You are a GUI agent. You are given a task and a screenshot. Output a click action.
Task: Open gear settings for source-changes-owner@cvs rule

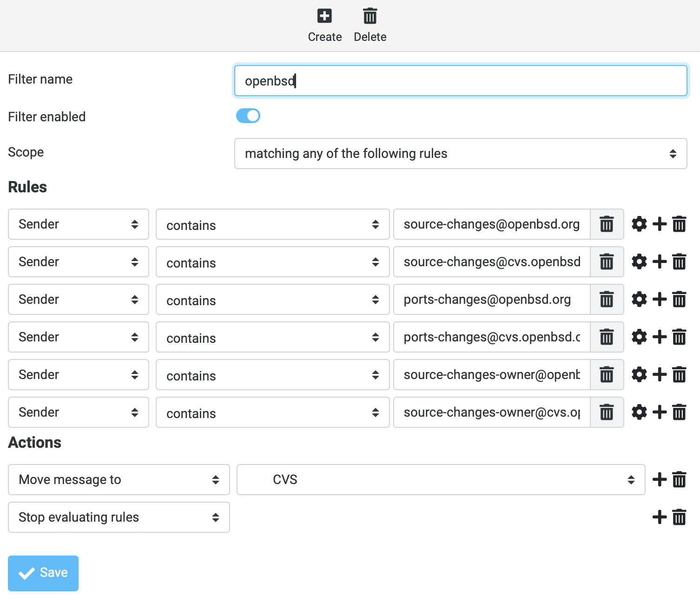pos(639,412)
